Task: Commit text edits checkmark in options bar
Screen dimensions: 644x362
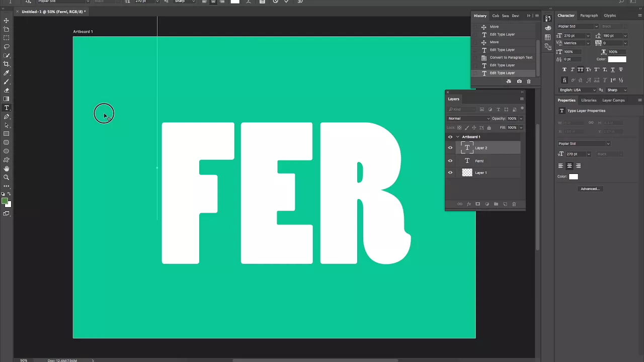Action: (x=286, y=2)
